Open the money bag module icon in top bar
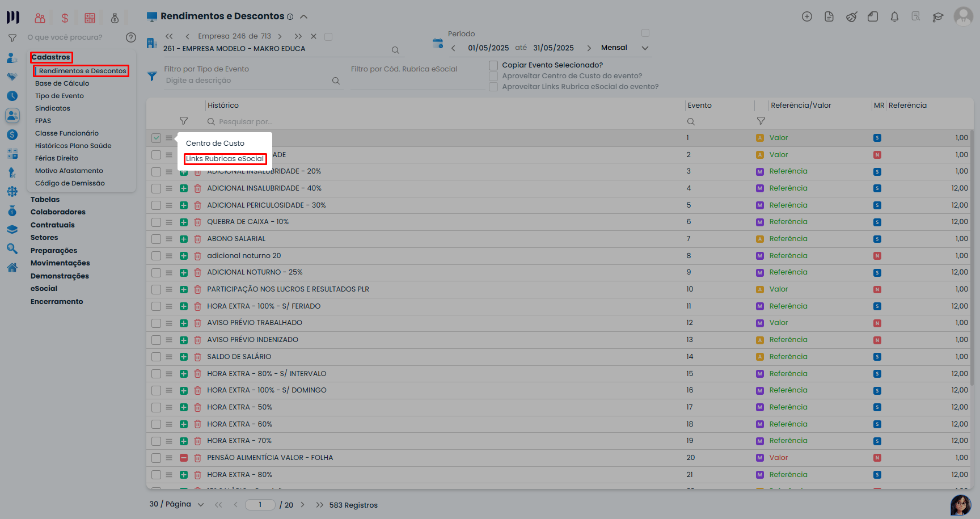Image resolution: width=980 pixels, height=519 pixels. [x=115, y=18]
